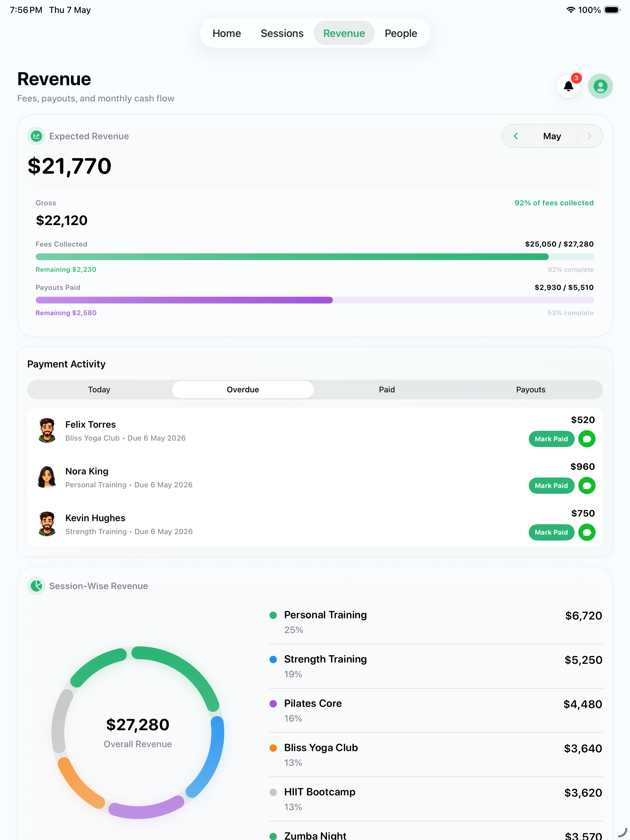The width and height of the screenshot is (630, 840).
Task: Go to previous month with left chevron
Action: [x=516, y=136]
